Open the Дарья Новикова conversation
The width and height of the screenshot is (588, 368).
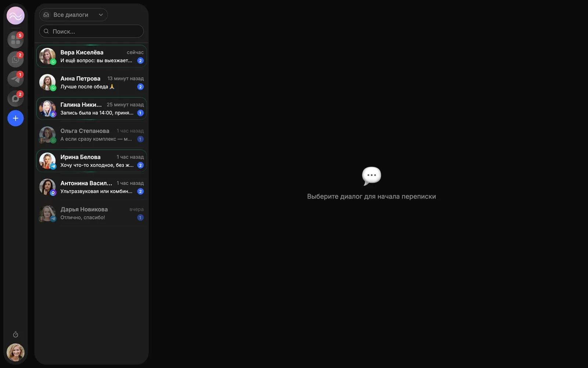[92, 213]
